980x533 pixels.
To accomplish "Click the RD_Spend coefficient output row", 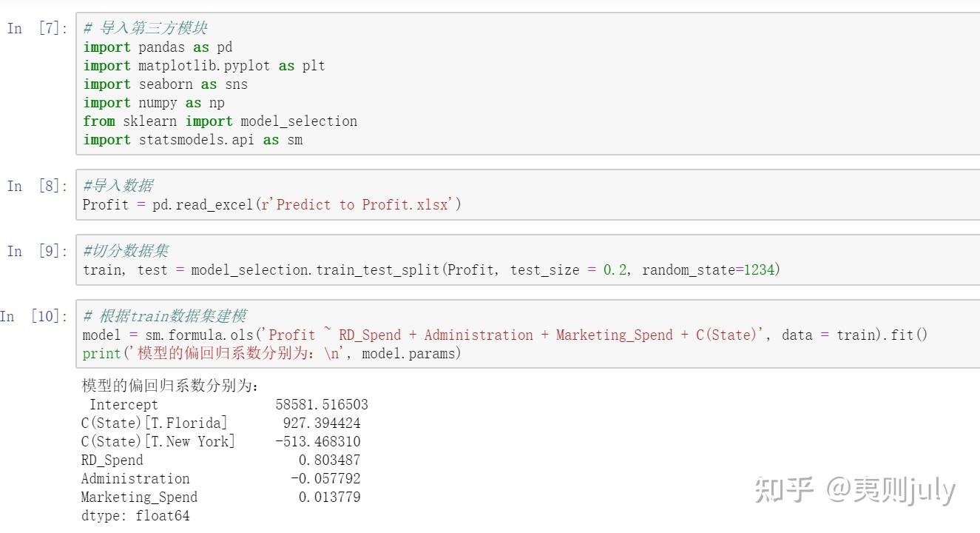I will (220, 460).
